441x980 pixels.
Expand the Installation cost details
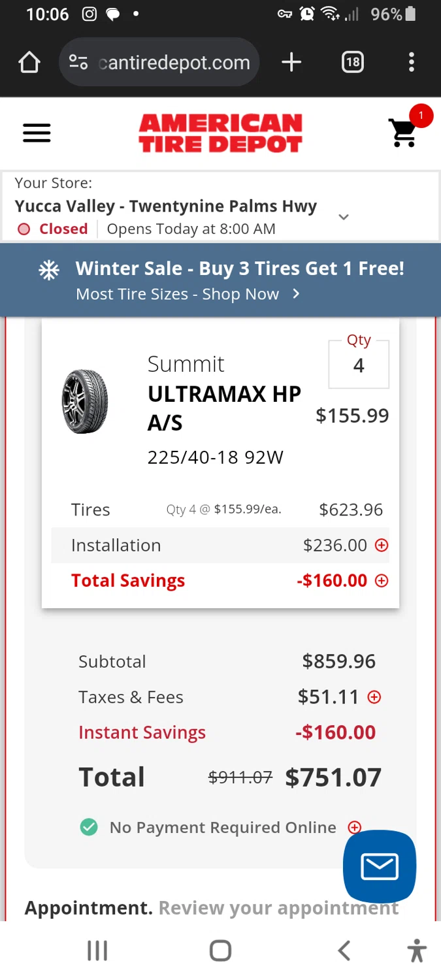(x=382, y=545)
